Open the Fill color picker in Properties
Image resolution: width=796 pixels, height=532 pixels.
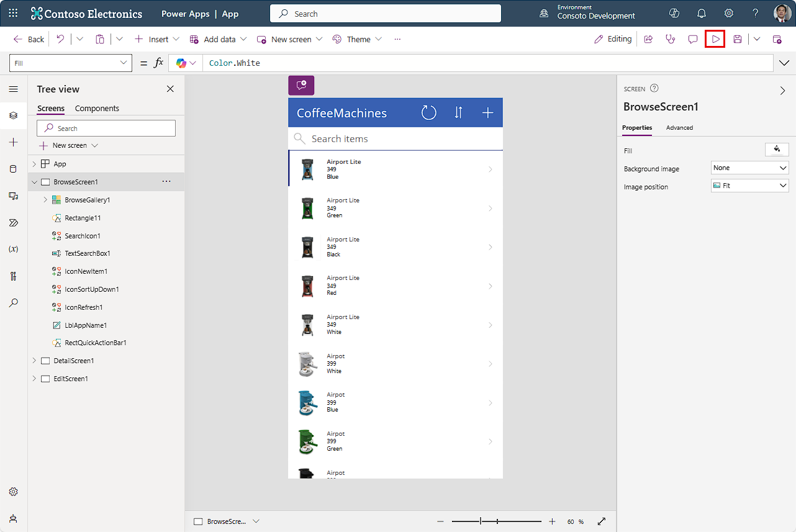pos(777,149)
